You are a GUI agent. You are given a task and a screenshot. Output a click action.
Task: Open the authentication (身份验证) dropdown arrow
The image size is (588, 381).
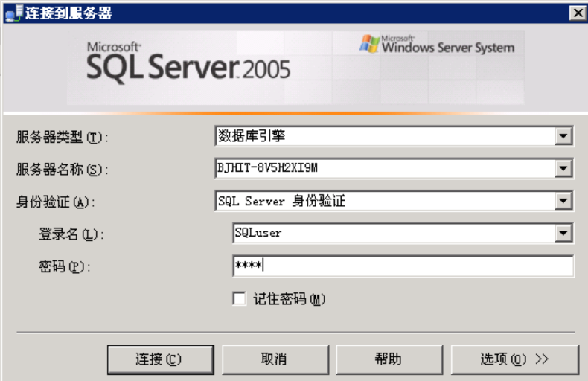tap(563, 201)
